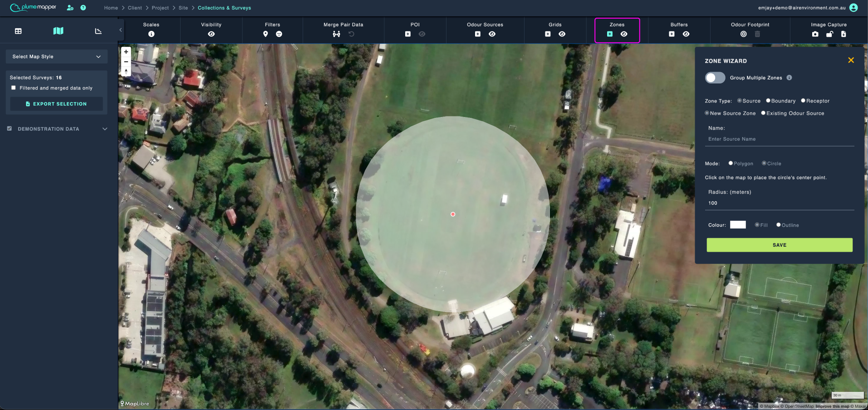
Task: Switch to the table view icon
Action: click(x=18, y=31)
